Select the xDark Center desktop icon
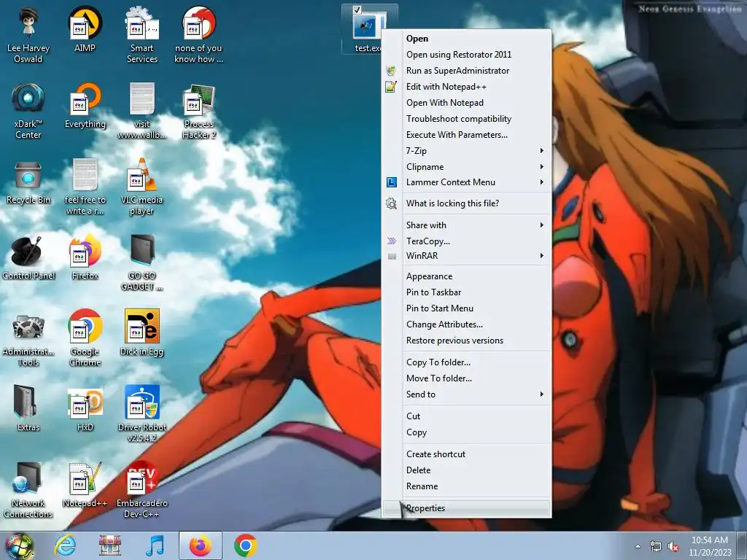Screen dimensions: 747x560 (x=28, y=111)
